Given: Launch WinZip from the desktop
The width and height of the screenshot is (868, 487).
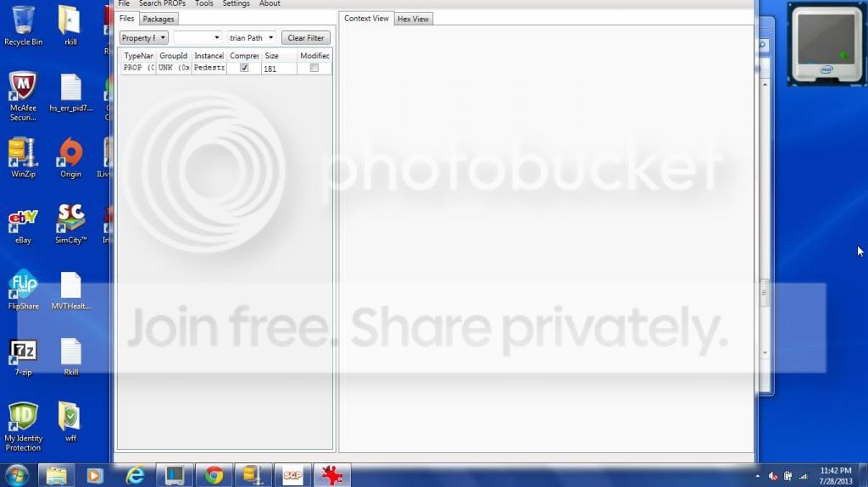Looking at the screenshot, I should pyautogui.click(x=23, y=158).
